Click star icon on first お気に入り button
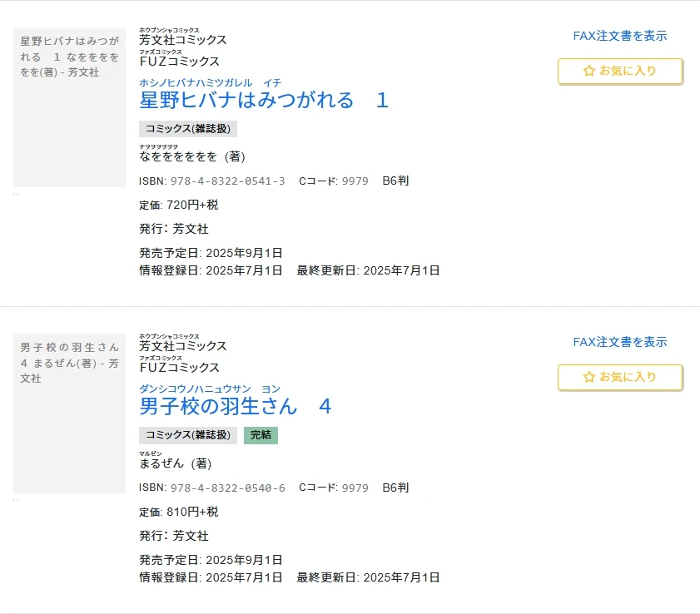 pyautogui.click(x=588, y=71)
